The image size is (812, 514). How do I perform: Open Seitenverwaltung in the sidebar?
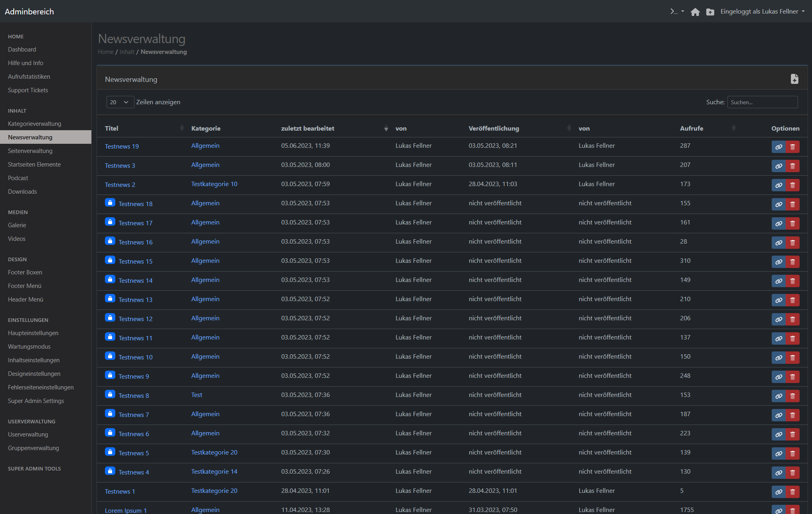point(30,151)
